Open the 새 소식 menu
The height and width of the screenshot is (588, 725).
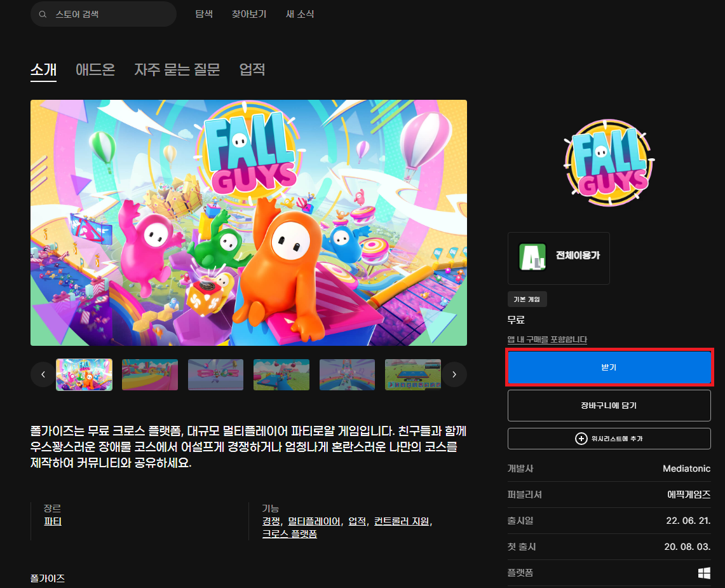(300, 14)
